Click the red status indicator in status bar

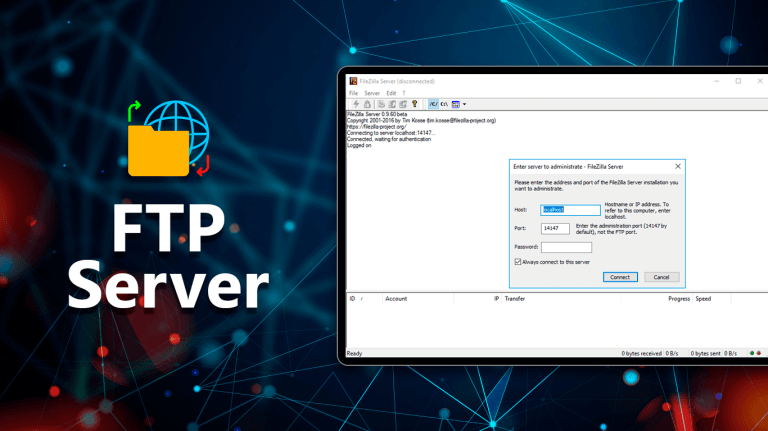[759, 353]
